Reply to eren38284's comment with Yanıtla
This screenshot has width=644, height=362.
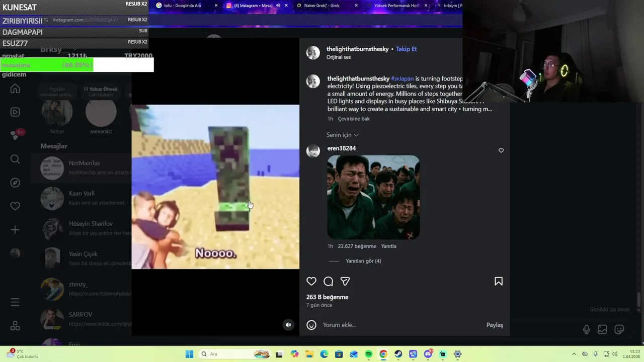pyautogui.click(x=388, y=246)
